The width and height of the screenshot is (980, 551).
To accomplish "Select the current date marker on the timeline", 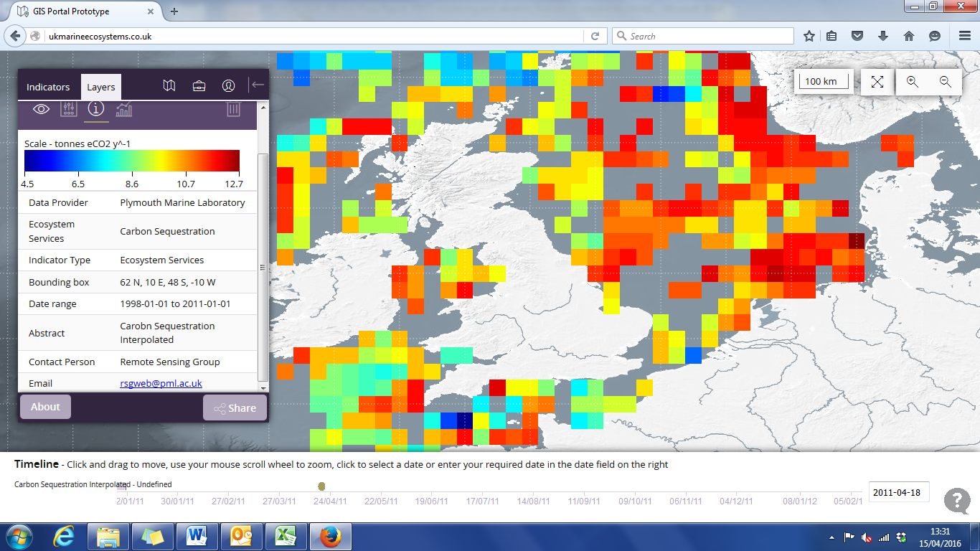I will [321, 485].
